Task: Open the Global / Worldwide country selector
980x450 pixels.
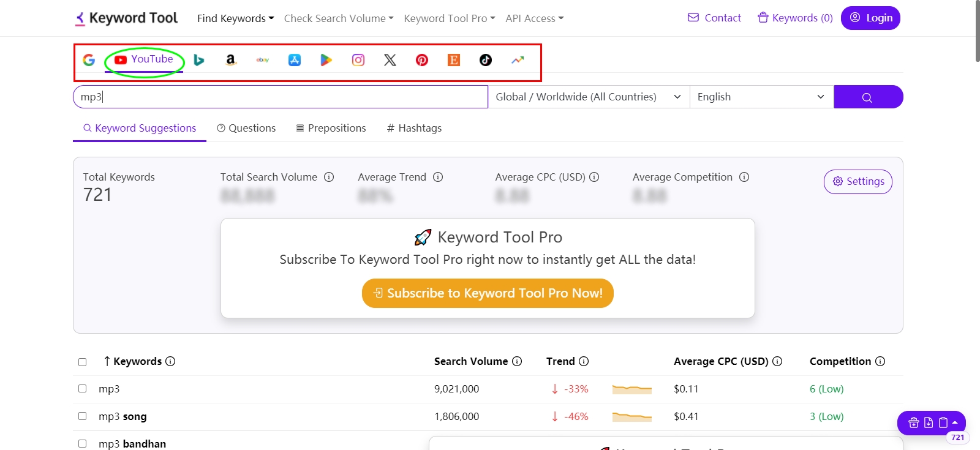Action: pyautogui.click(x=589, y=97)
